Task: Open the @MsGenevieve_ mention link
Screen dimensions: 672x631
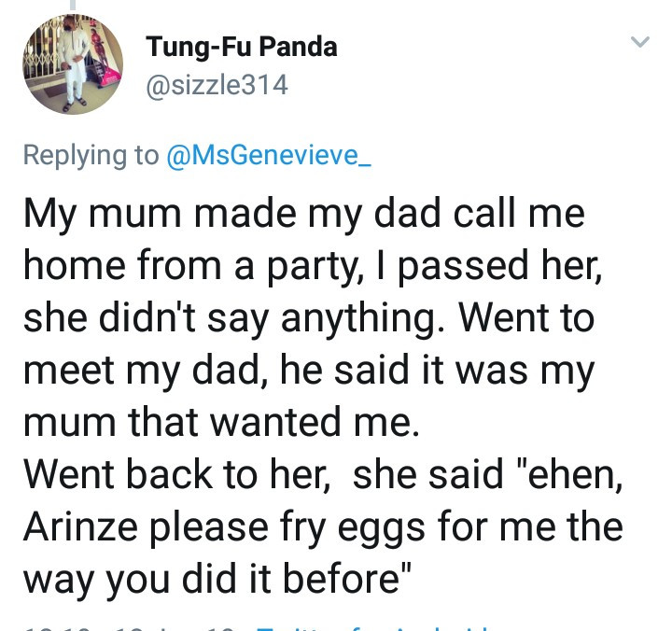Action: point(268,155)
